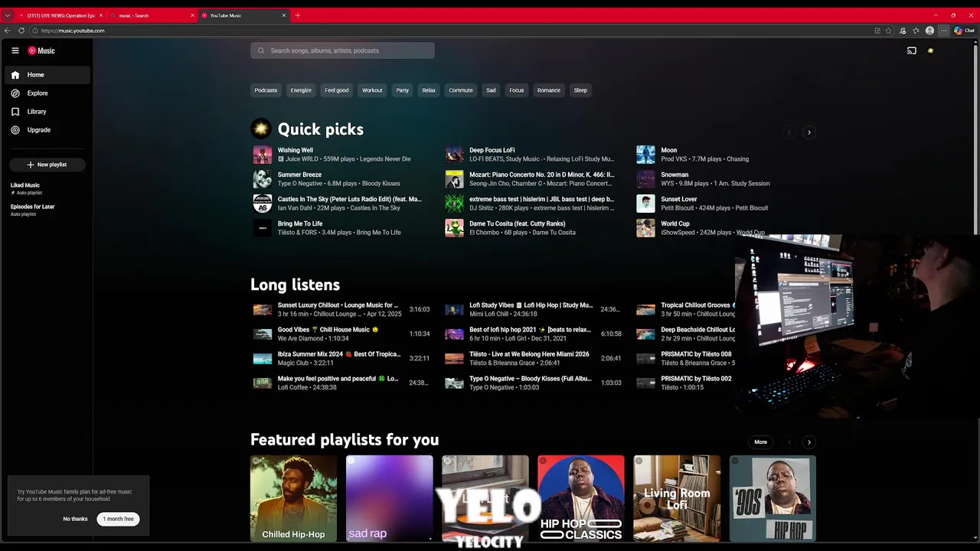Play extreme bass test thumbnail
Screen dimensions: 980x551
click(455, 204)
